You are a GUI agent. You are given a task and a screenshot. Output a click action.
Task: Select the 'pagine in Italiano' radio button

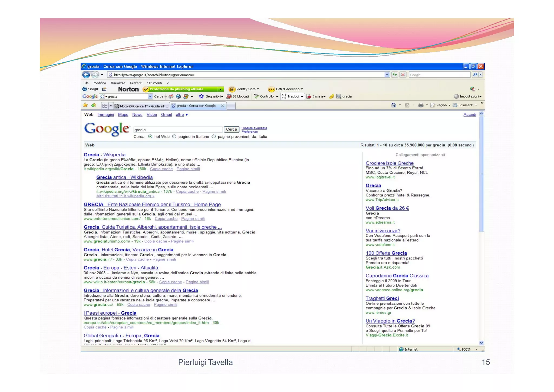pos(174,137)
